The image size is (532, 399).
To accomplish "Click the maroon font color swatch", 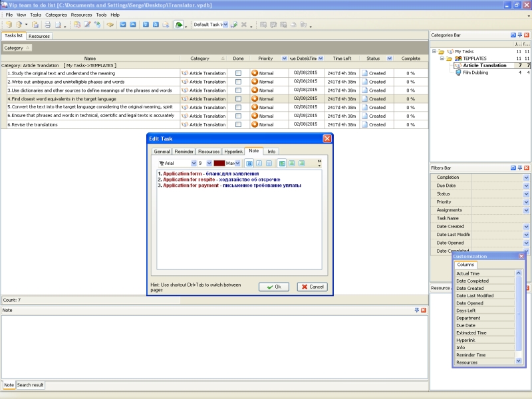I will (x=219, y=163).
